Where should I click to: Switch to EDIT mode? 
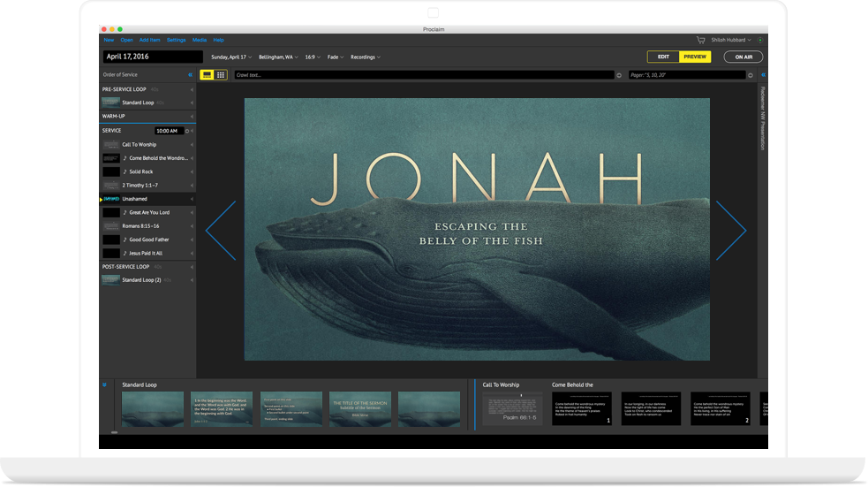(x=663, y=57)
